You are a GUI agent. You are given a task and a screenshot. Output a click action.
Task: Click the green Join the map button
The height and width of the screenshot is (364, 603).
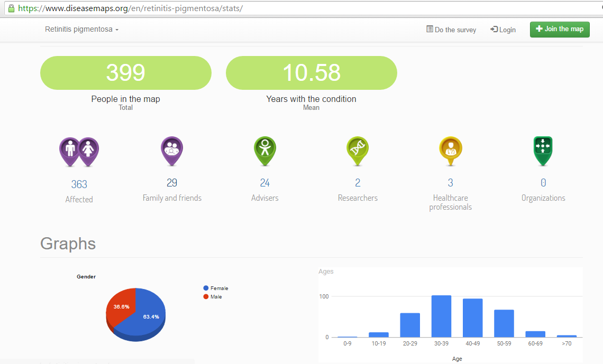[x=560, y=29]
